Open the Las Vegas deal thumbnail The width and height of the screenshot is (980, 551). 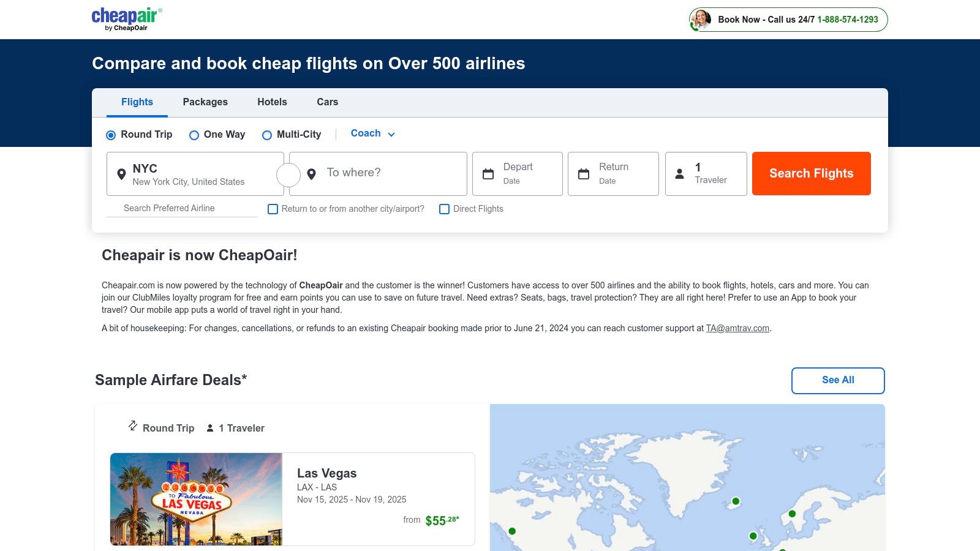(196, 499)
